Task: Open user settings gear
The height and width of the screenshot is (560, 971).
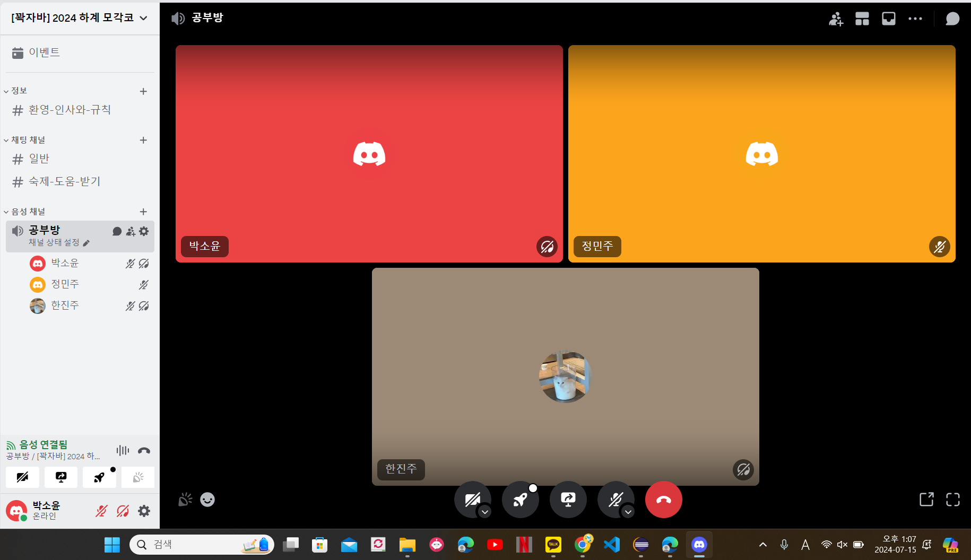Action: (144, 511)
